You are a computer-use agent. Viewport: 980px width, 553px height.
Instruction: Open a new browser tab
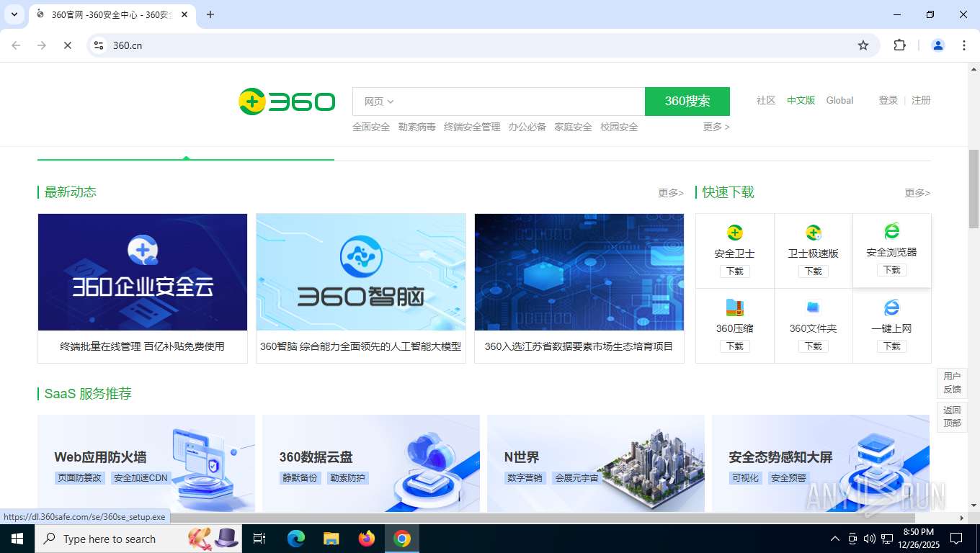point(210,14)
